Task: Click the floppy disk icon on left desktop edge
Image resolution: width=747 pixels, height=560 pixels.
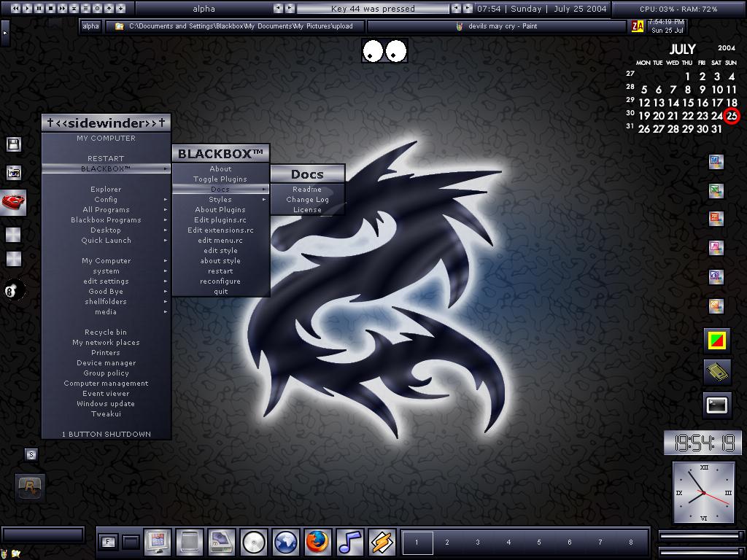Action: (x=13, y=144)
